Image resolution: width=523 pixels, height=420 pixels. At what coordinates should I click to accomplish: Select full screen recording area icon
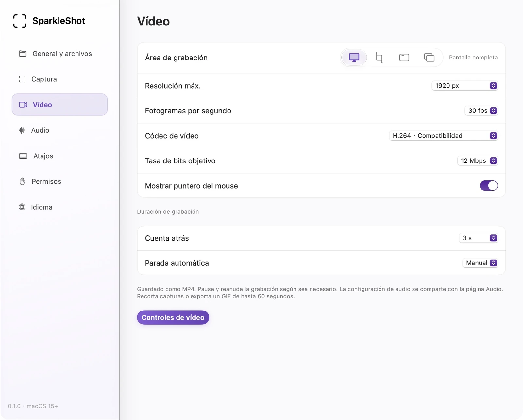(x=354, y=58)
